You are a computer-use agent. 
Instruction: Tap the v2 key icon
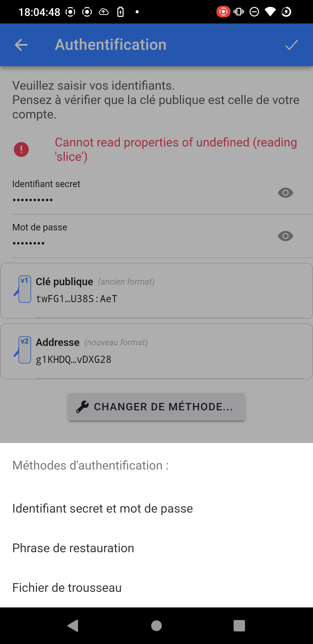coord(23,350)
